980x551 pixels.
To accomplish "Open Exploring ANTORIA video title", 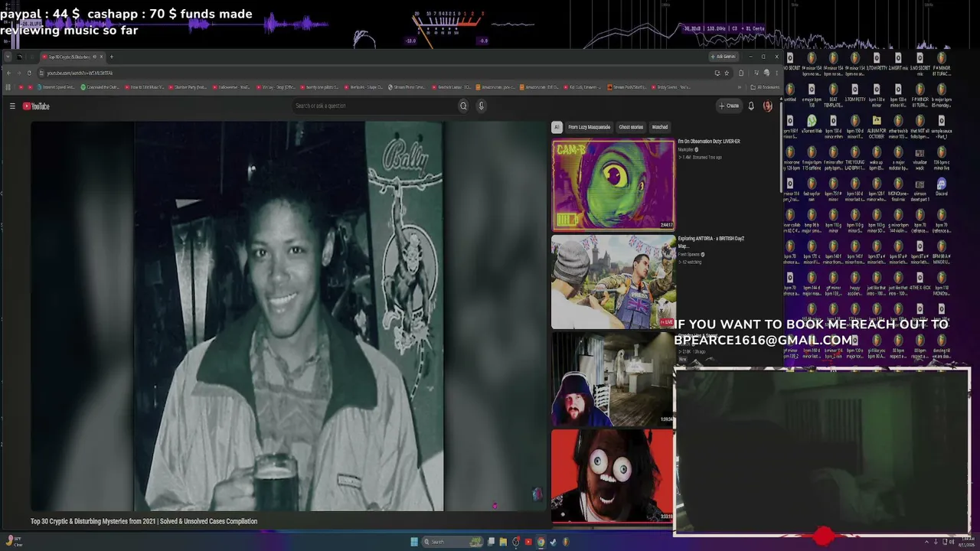I will click(710, 242).
